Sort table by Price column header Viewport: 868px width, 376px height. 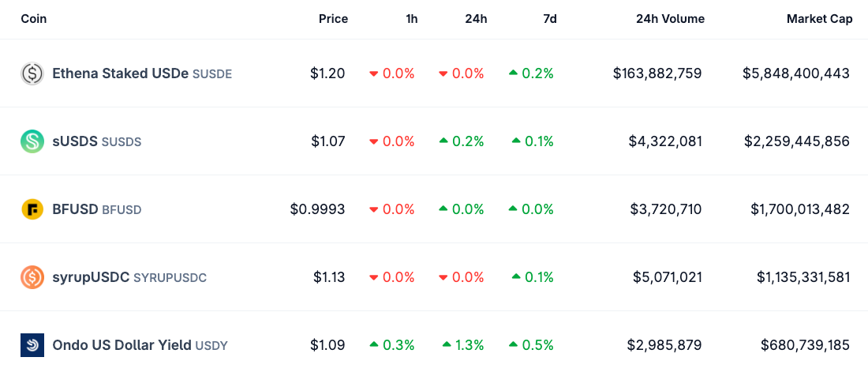coord(333,19)
